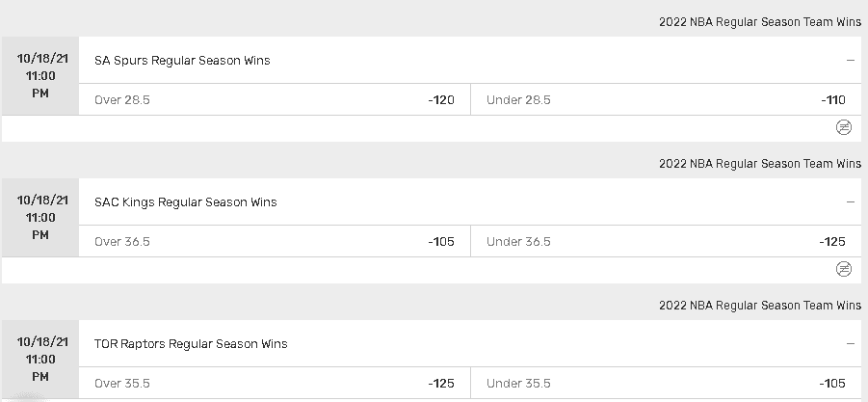Select Kings Over 36.5 at -105
Viewport: 868px width, 402px height.
coord(275,241)
